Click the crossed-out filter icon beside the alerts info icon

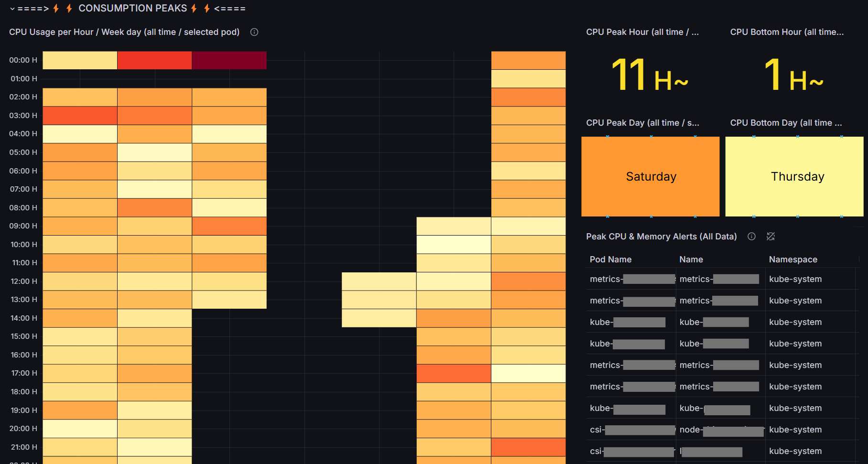click(x=770, y=236)
